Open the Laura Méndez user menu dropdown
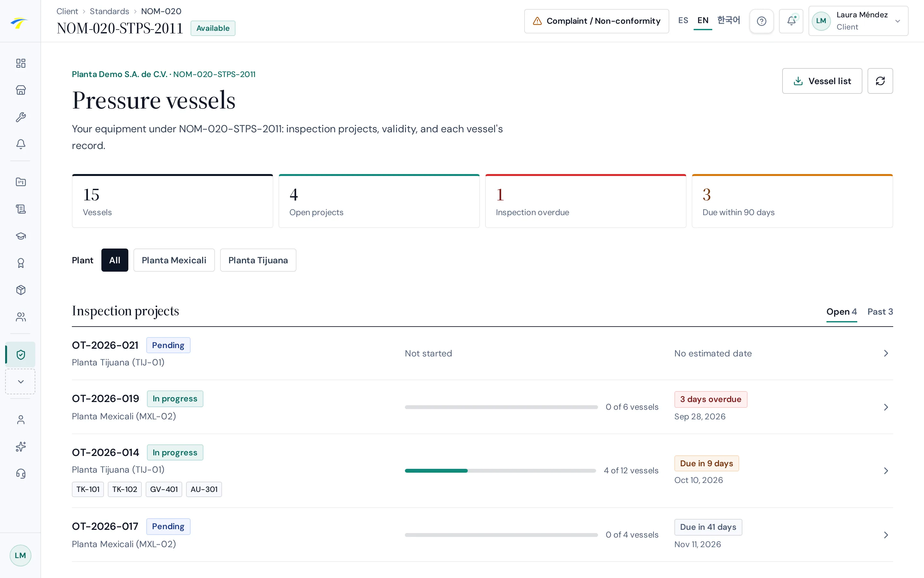Viewport: 924px width, 578px height. pyautogui.click(x=858, y=21)
